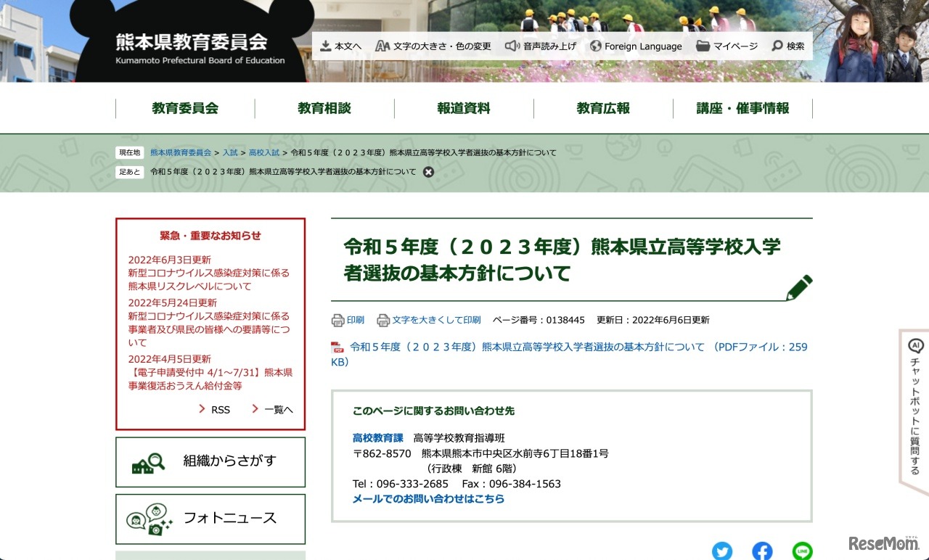
Task: Click the 印刷 printer icon
Action: (337, 319)
